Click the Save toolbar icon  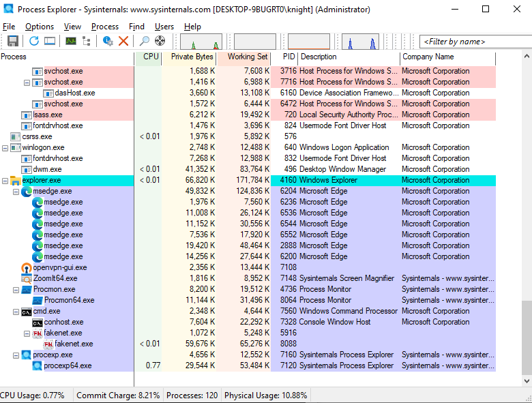(13, 41)
